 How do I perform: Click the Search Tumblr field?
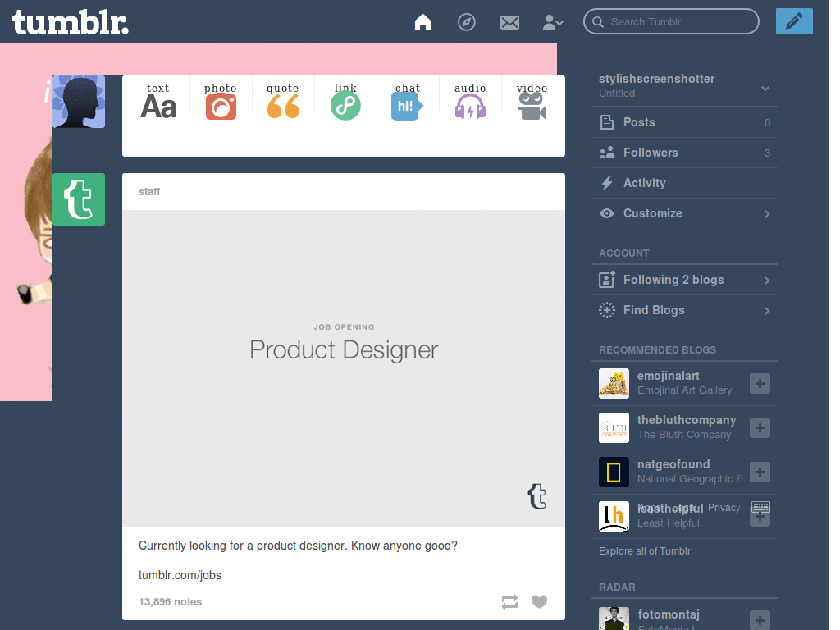pyautogui.click(x=671, y=21)
